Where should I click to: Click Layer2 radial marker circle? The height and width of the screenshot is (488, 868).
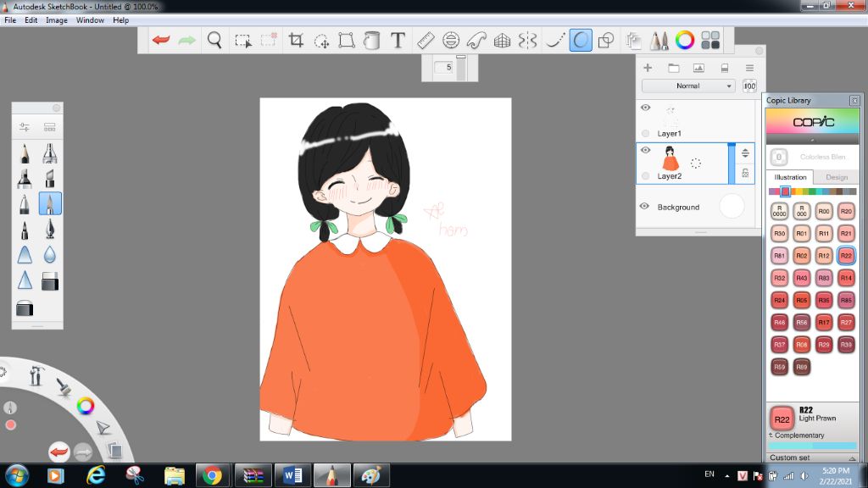point(645,176)
